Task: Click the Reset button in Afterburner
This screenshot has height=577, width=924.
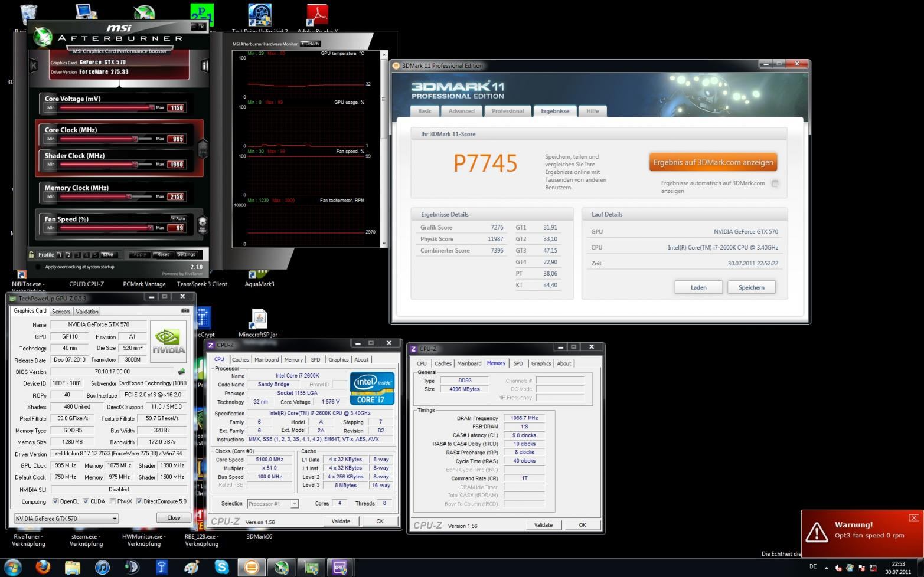Action: click(163, 254)
